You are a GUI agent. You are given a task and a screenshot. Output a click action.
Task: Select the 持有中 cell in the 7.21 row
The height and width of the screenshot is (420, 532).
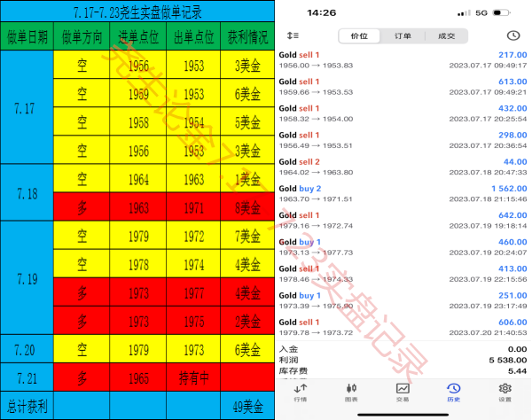(193, 377)
